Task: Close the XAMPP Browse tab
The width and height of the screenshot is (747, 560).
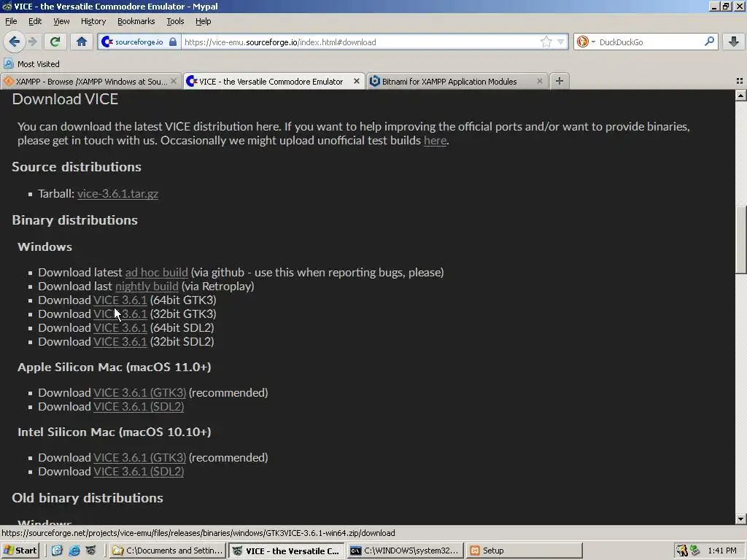Action: [174, 82]
